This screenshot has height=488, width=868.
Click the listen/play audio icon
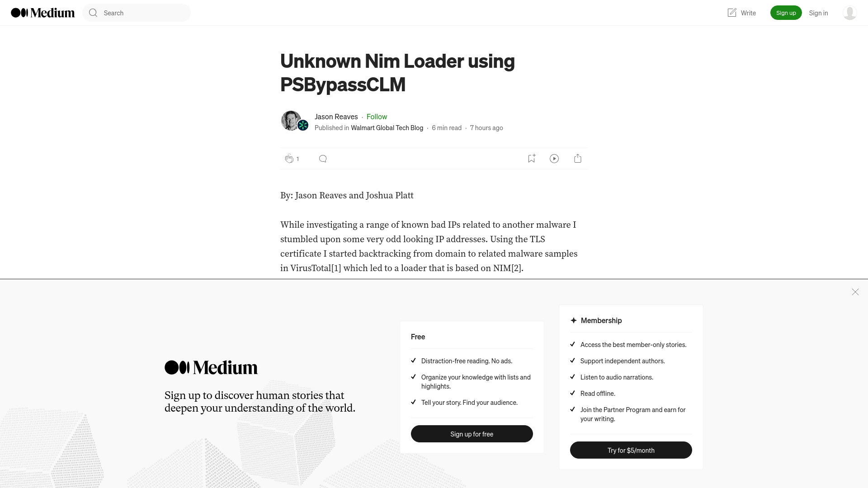(554, 159)
